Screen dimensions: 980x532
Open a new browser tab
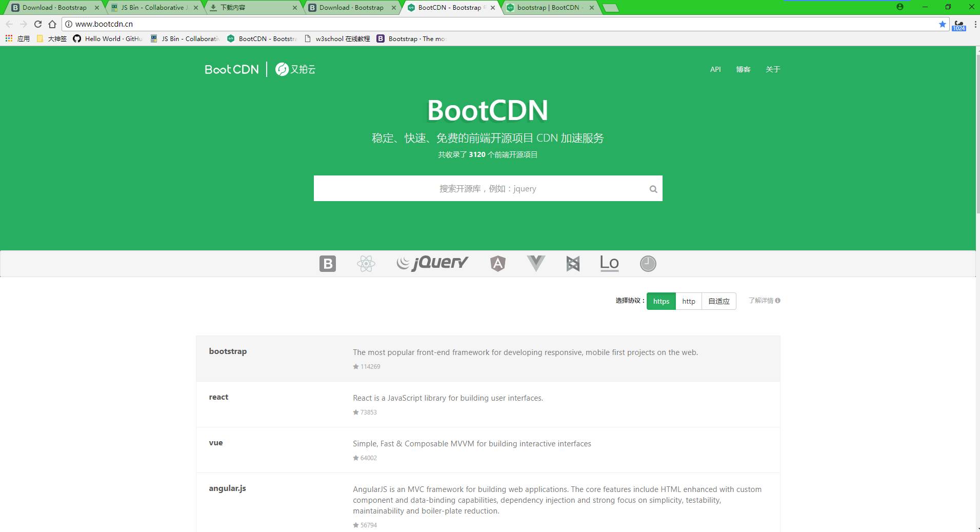pos(610,8)
